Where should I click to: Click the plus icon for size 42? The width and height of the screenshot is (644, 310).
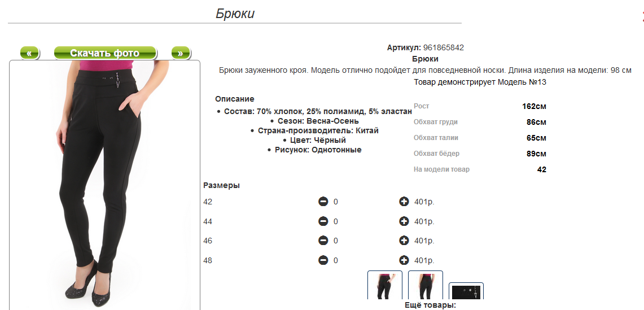coord(404,202)
